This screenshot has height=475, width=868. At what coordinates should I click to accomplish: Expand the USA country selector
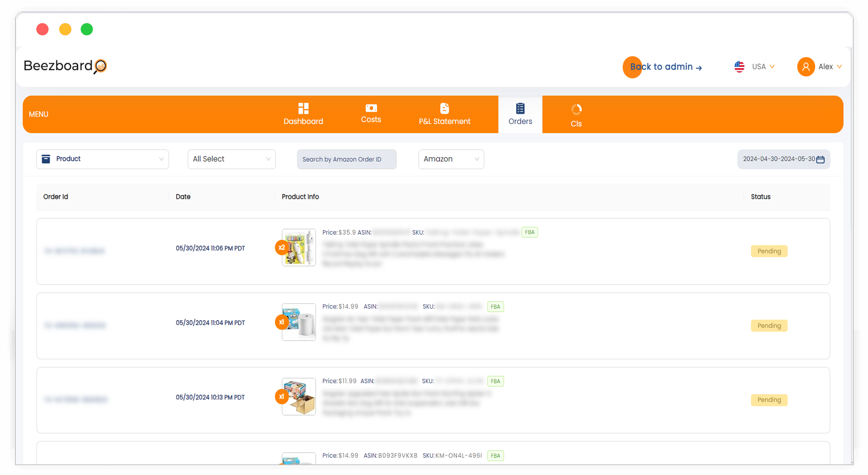(755, 67)
